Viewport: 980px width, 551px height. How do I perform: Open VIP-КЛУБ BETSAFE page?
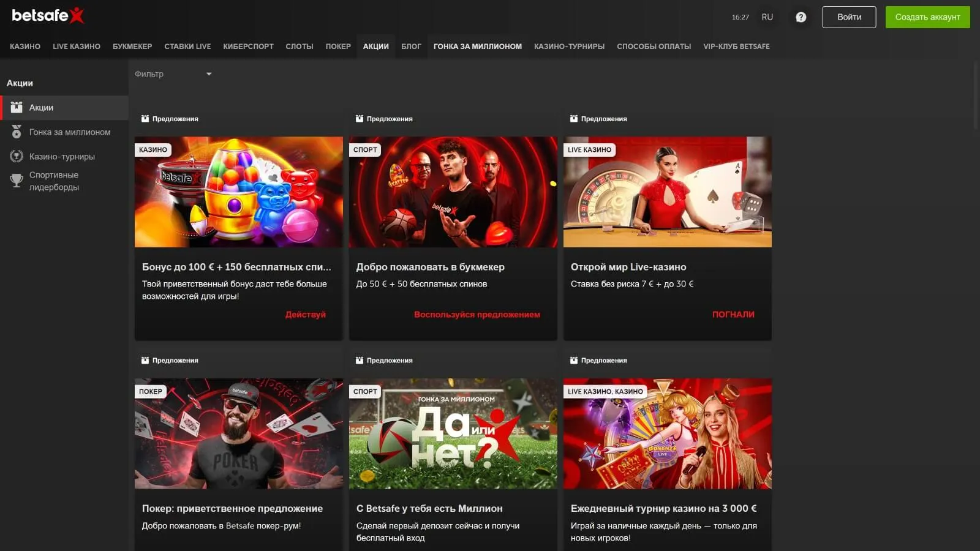[736, 47]
